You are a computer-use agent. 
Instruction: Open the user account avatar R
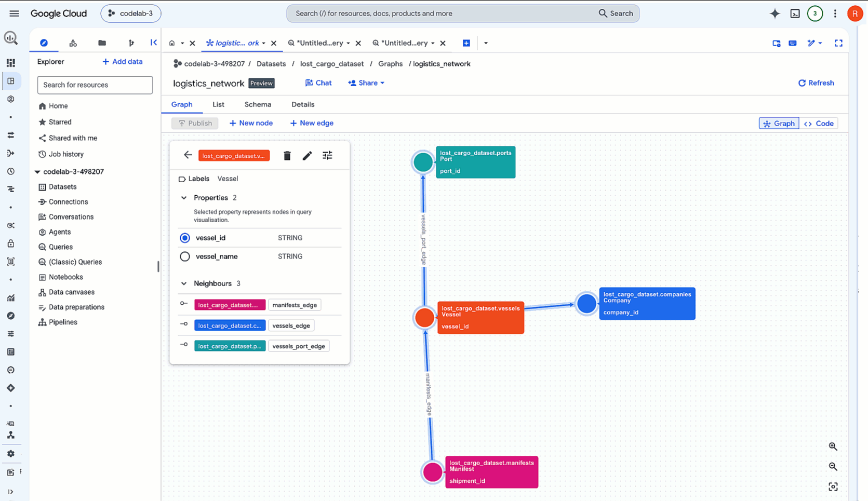click(855, 13)
